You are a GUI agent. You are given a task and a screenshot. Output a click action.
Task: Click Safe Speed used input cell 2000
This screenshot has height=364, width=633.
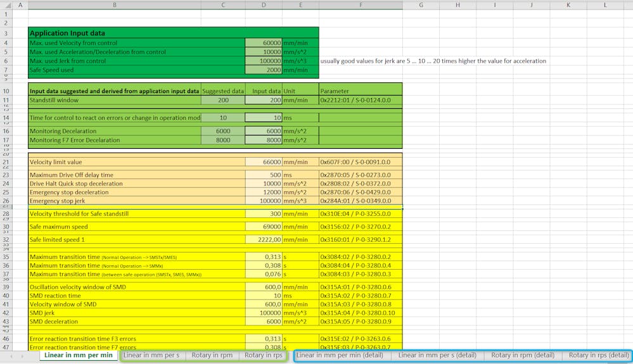point(264,70)
